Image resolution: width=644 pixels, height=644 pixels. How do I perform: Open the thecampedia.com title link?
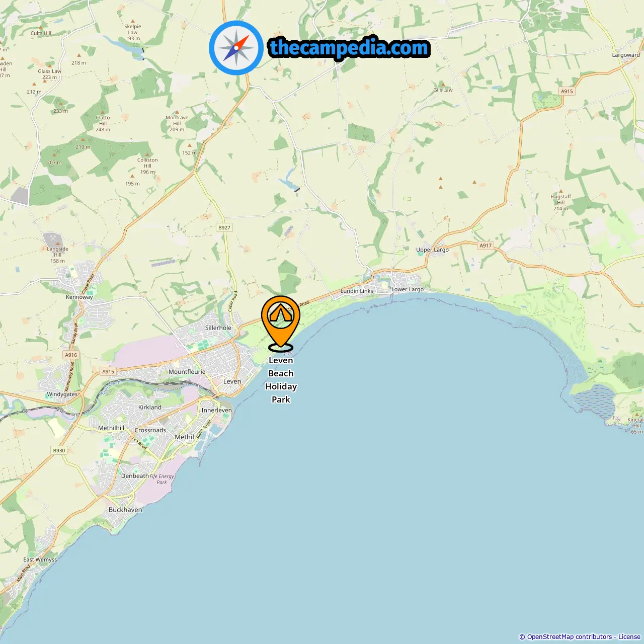coord(349,48)
